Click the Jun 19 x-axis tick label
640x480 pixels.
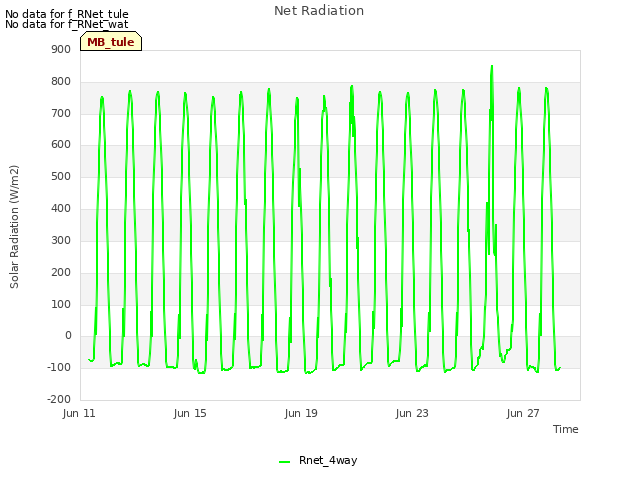301,413
